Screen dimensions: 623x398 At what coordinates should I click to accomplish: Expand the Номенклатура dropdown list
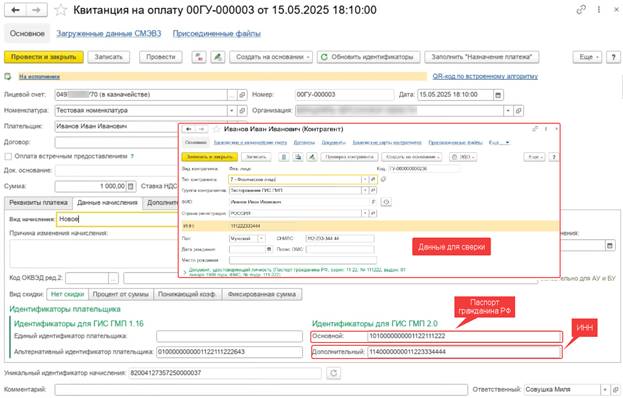[232, 110]
